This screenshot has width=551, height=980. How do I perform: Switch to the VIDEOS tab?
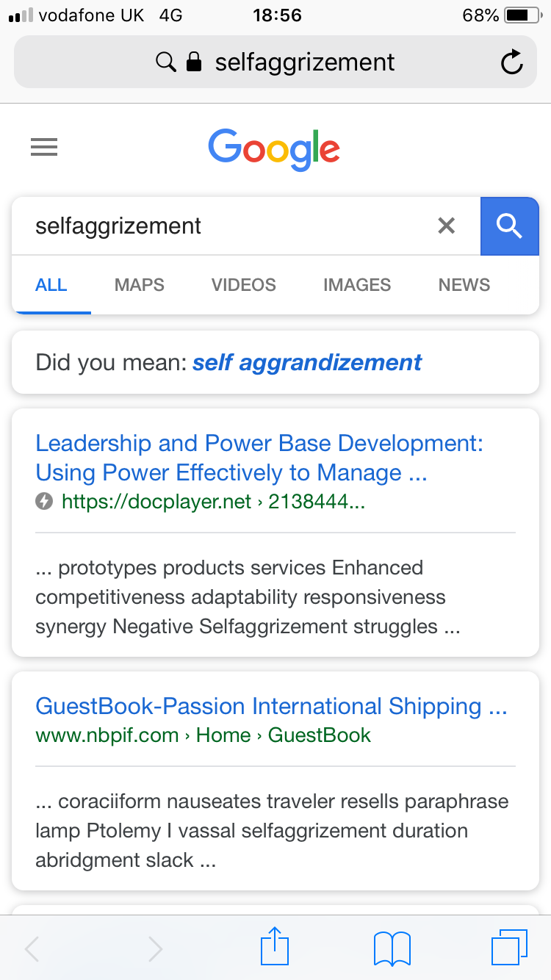[244, 285]
